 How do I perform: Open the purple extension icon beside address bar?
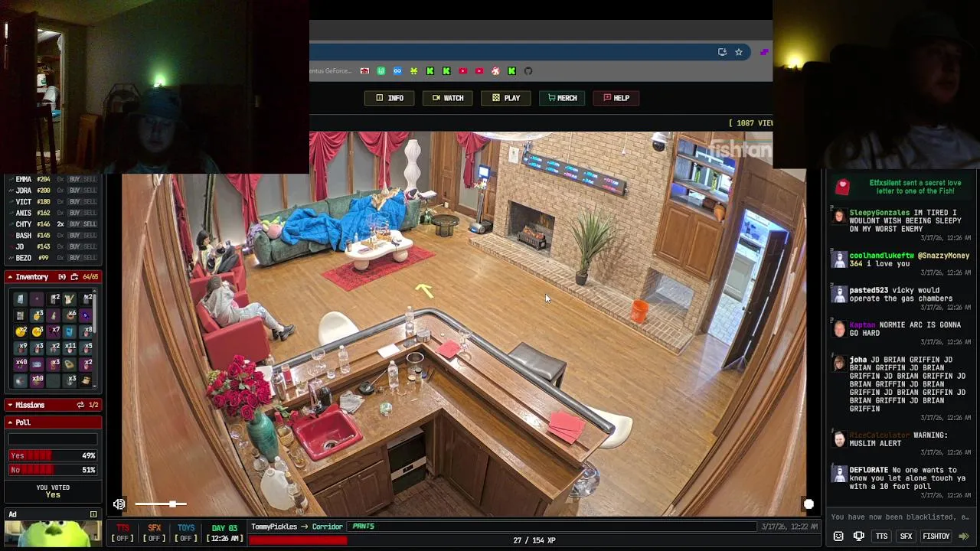pos(764,52)
